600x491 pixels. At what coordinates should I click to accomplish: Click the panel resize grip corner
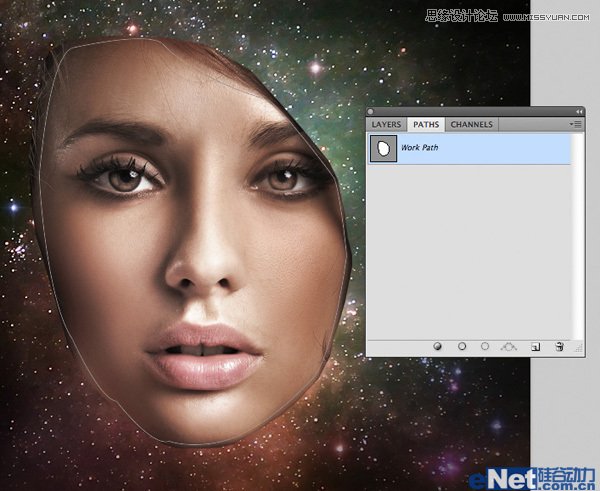[579, 353]
